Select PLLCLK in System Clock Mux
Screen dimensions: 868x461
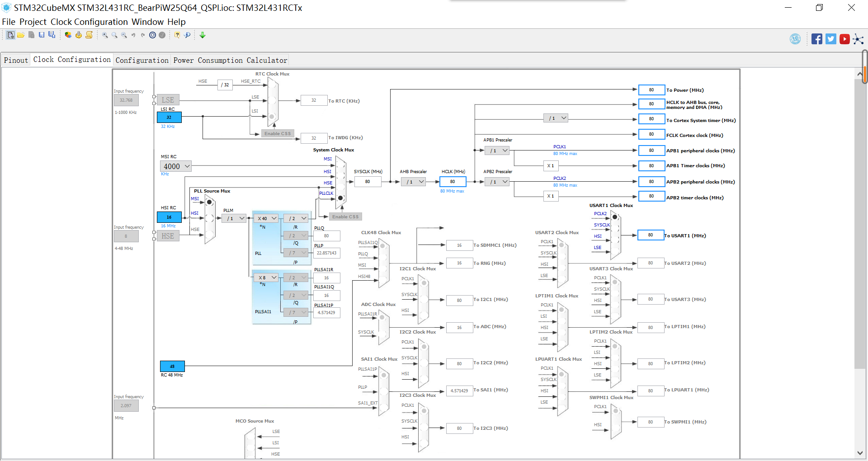pos(340,198)
